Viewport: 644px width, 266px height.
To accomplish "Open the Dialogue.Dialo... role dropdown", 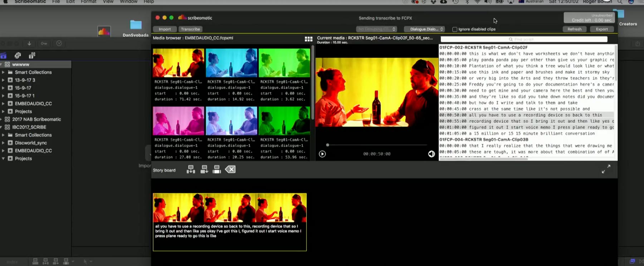I will [424, 29].
